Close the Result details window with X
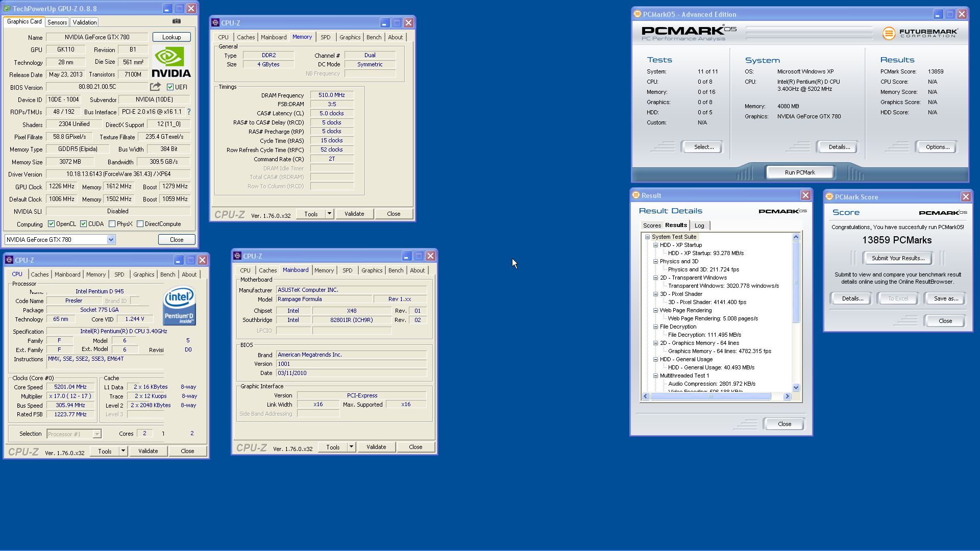The image size is (980, 551). tap(805, 195)
